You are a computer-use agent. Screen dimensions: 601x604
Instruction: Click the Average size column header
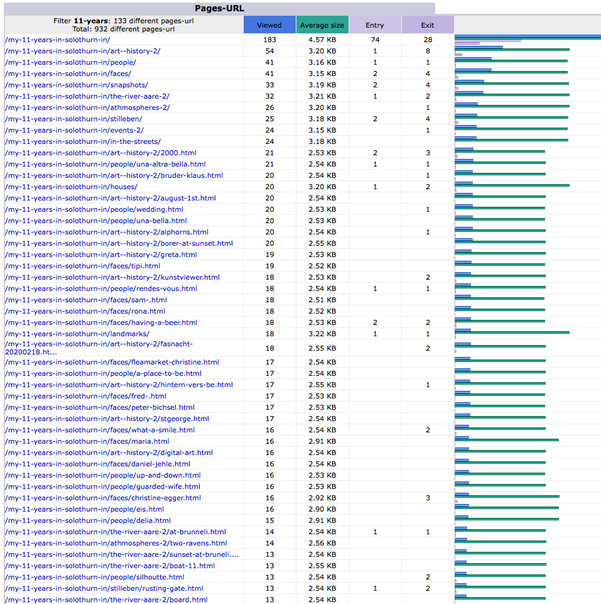[322, 25]
